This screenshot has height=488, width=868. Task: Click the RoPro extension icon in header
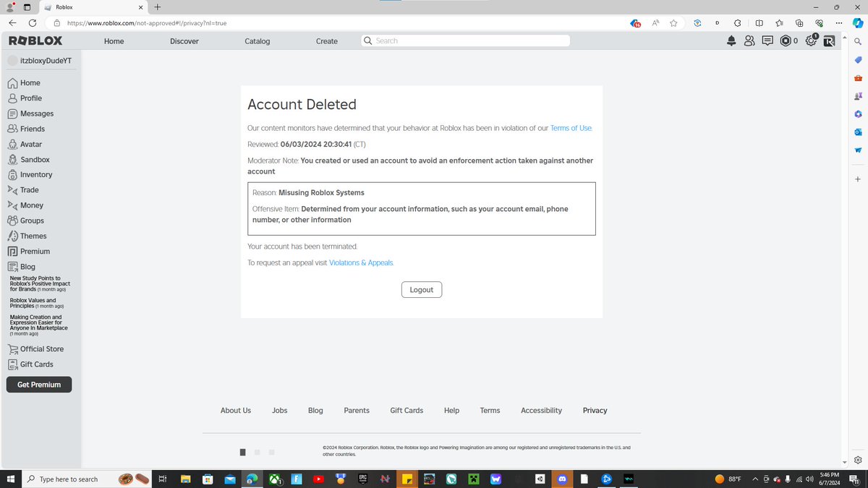click(x=829, y=41)
